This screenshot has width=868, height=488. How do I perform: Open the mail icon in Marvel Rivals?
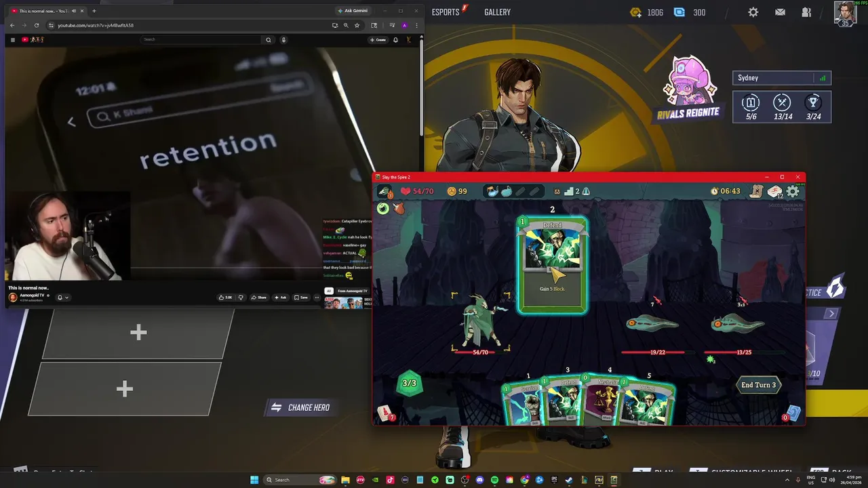[x=780, y=12]
